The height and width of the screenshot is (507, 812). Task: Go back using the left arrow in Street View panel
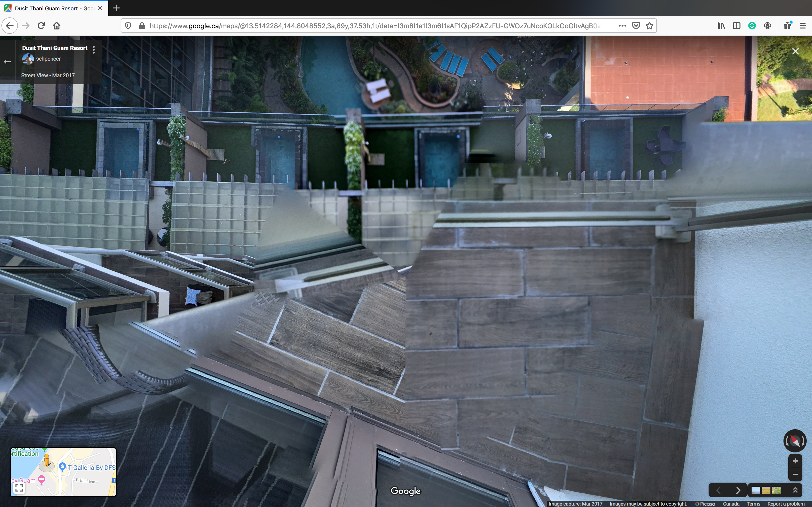pos(7,62)
